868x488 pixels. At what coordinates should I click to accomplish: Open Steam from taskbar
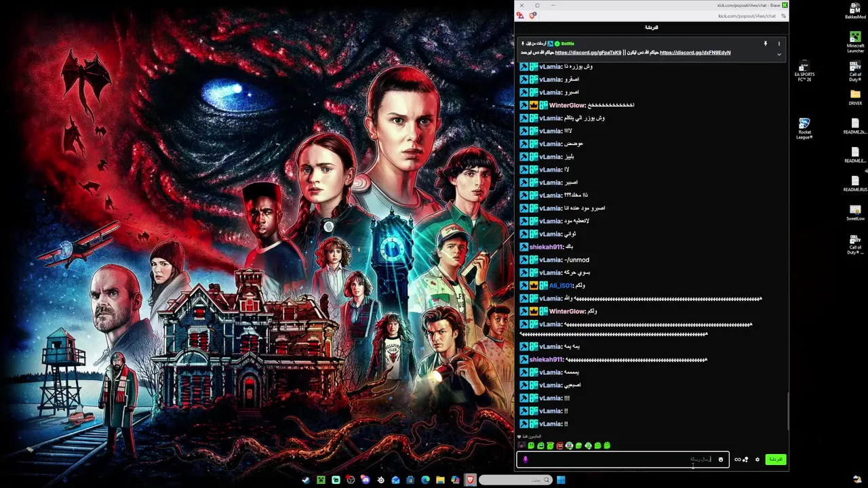coord(306,480)
